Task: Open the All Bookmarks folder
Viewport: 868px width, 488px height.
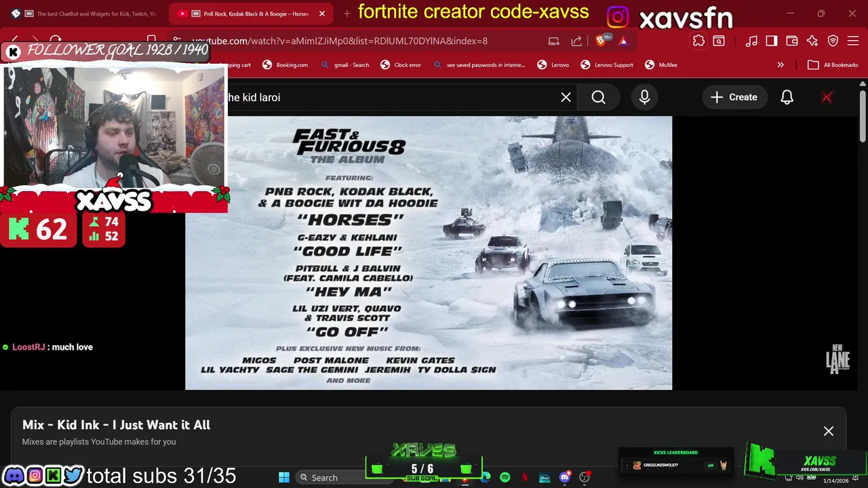Action: 833,65
